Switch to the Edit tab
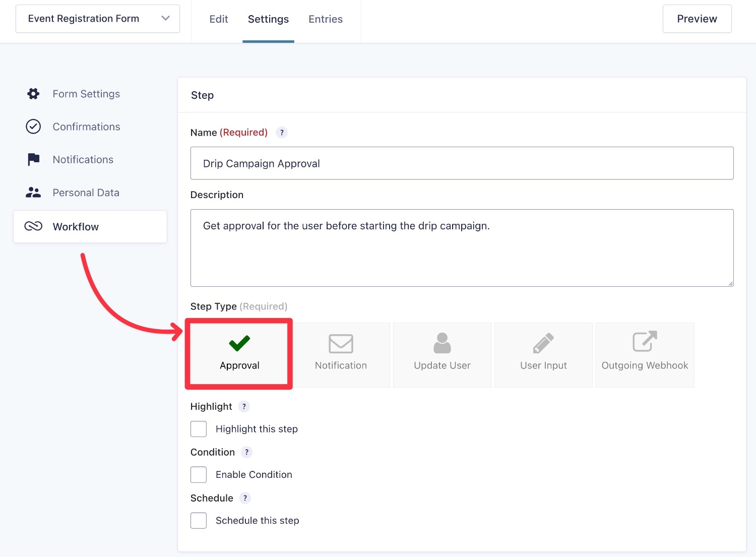This screenshot has height=557, width=756. (x=219, y=19)
